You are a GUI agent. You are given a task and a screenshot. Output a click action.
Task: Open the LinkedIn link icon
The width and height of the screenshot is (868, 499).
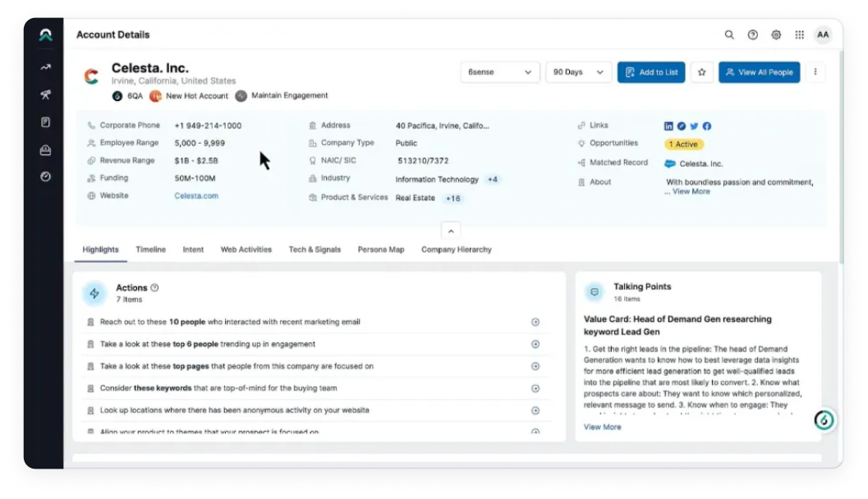(668, 126)
